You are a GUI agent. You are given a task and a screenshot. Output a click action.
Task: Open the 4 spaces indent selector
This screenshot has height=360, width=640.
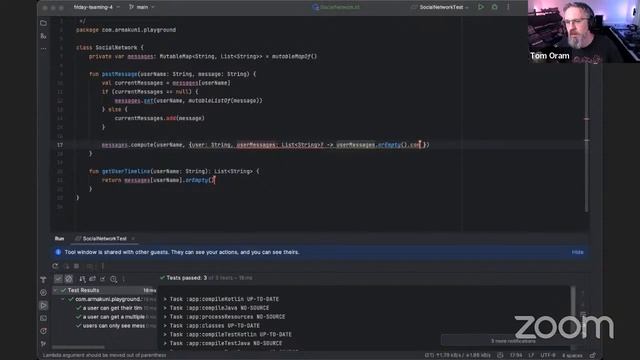point(572,355)
